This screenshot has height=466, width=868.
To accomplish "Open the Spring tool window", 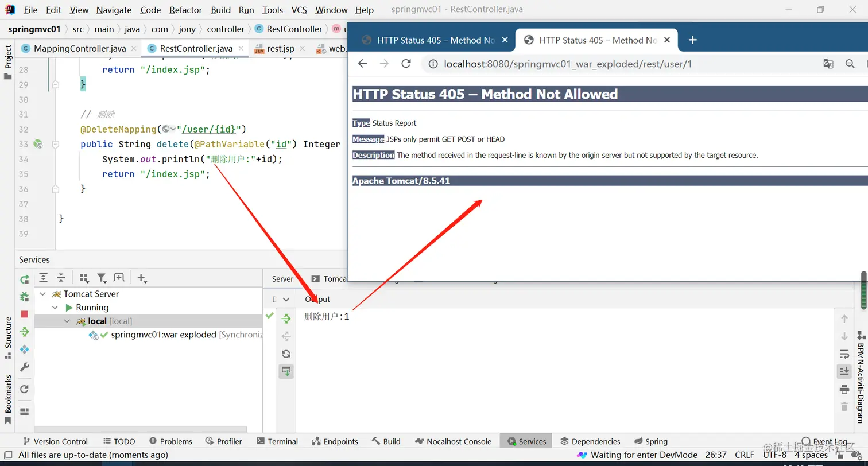I will pos(651,441).
